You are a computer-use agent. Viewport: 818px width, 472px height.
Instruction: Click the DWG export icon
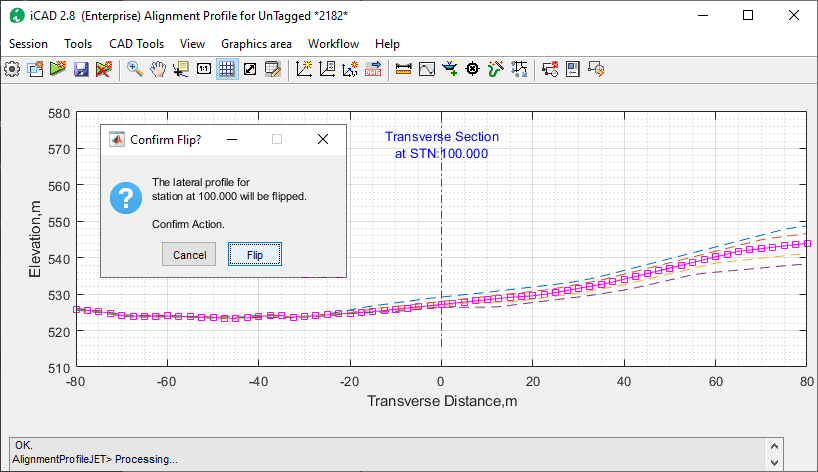(374, 69)
